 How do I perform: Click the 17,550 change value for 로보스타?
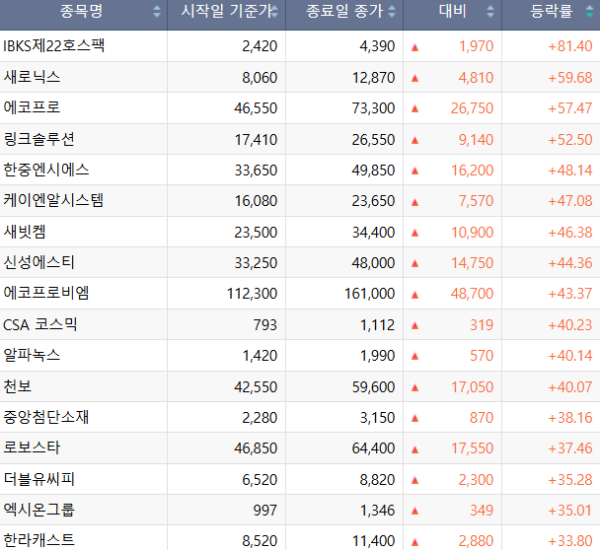(470, 449)
